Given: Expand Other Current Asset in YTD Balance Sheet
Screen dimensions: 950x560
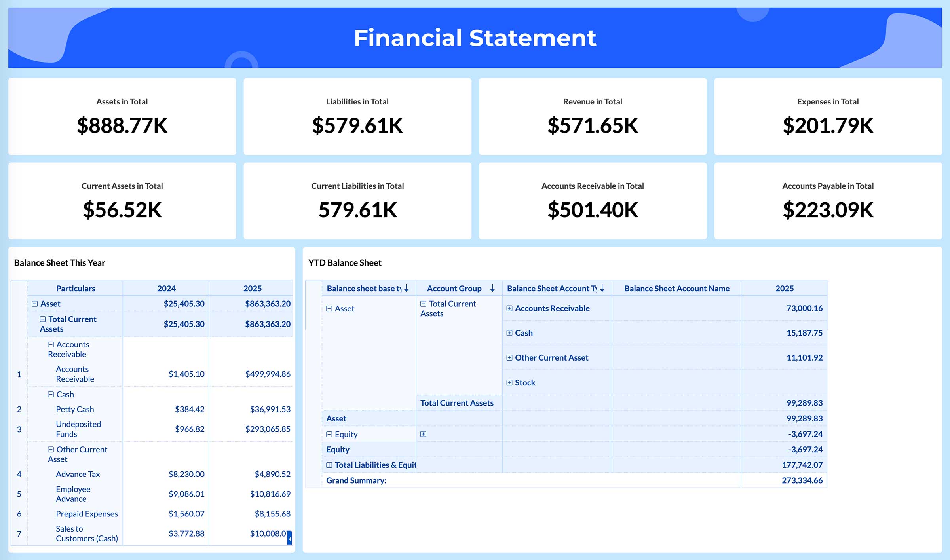Looking at the screenshot, I should [510, 358].
